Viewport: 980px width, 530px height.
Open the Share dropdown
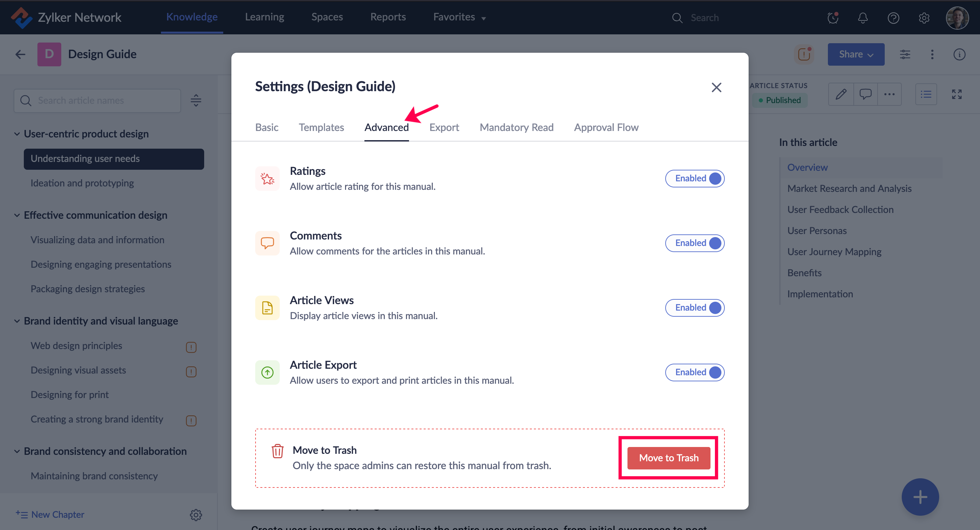click(x=855, y=54)
